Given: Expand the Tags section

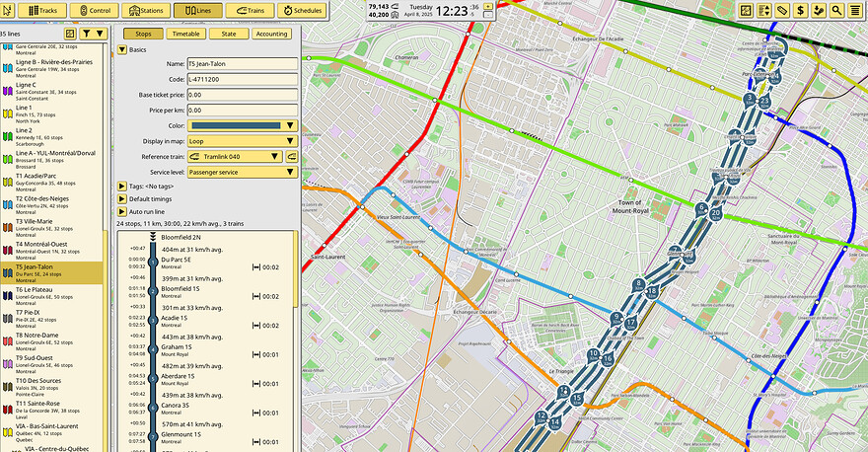Looking at the screenshot, I should pyautogui.click(x=121, y=187).
